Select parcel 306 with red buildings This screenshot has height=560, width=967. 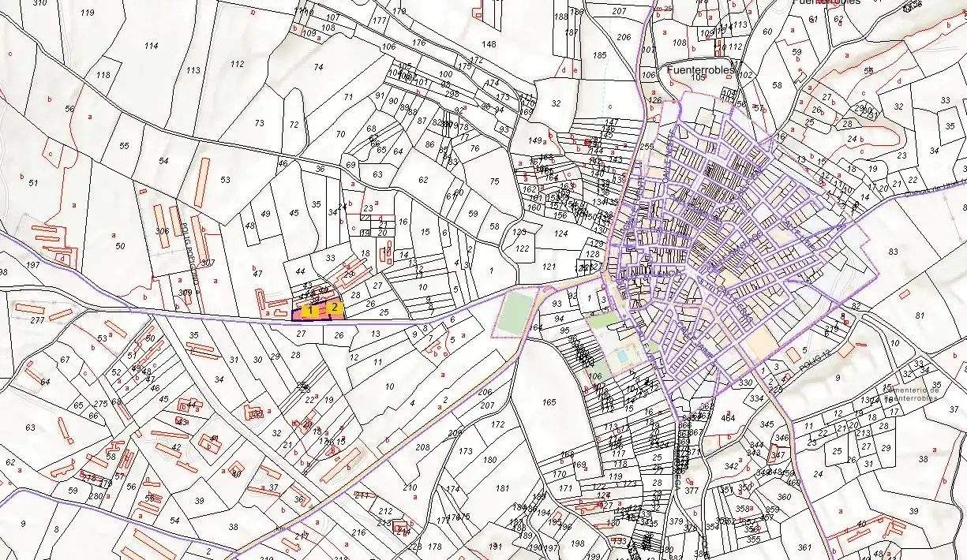pyautogui.click(x=163, y=231)
